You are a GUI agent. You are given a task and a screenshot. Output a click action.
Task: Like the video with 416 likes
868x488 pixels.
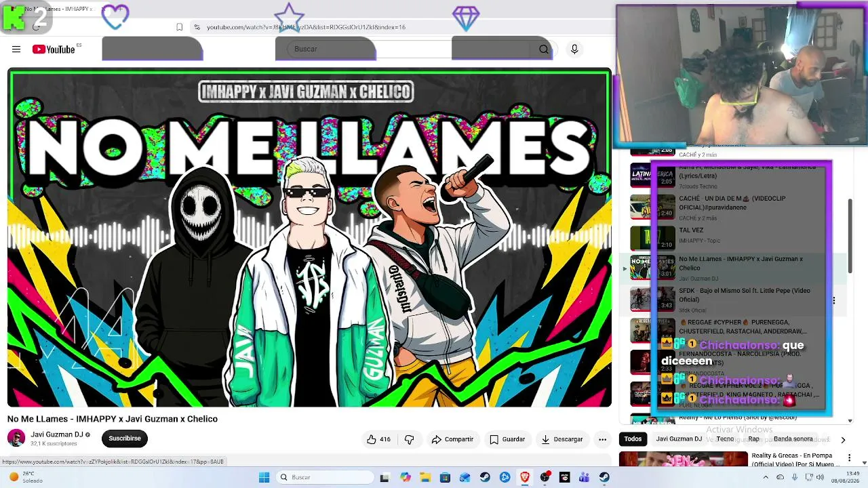[x=378, y=439]
